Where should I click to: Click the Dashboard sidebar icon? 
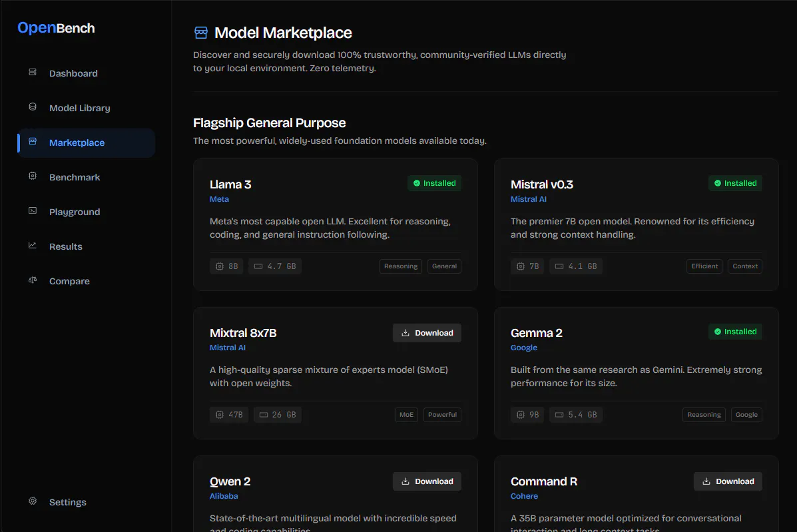pos(33,72)
